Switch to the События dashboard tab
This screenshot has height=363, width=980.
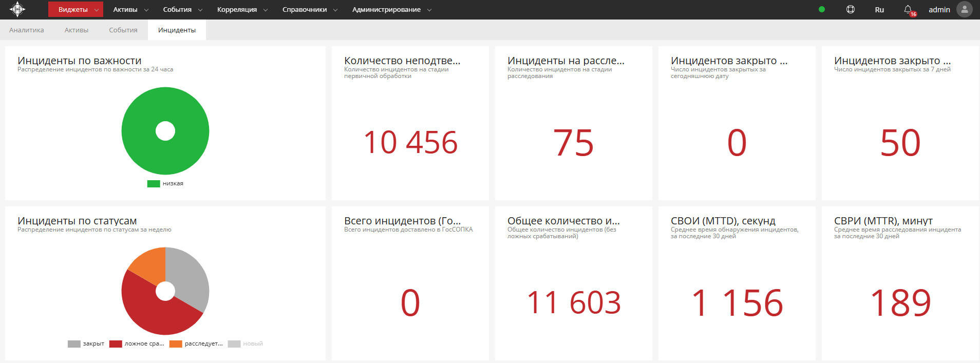coord(123,30)
